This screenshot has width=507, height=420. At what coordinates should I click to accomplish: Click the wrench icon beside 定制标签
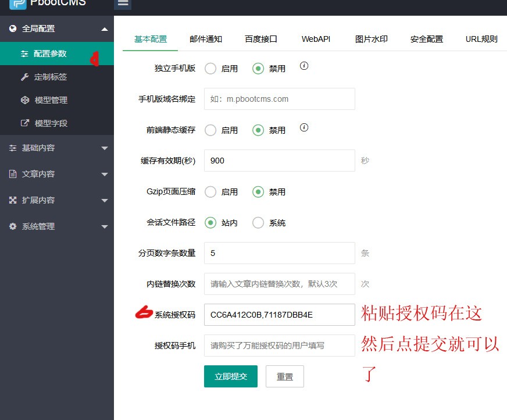[x=25, y=76]
